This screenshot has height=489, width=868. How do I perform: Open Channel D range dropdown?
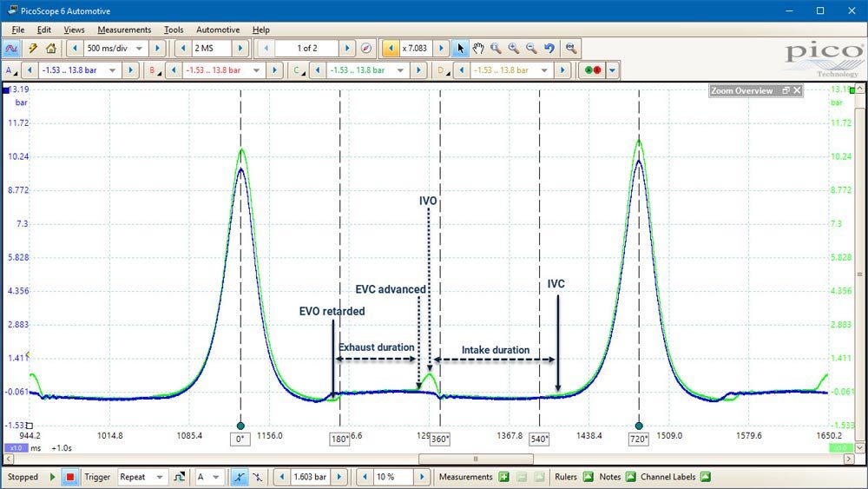click(544, 70)
